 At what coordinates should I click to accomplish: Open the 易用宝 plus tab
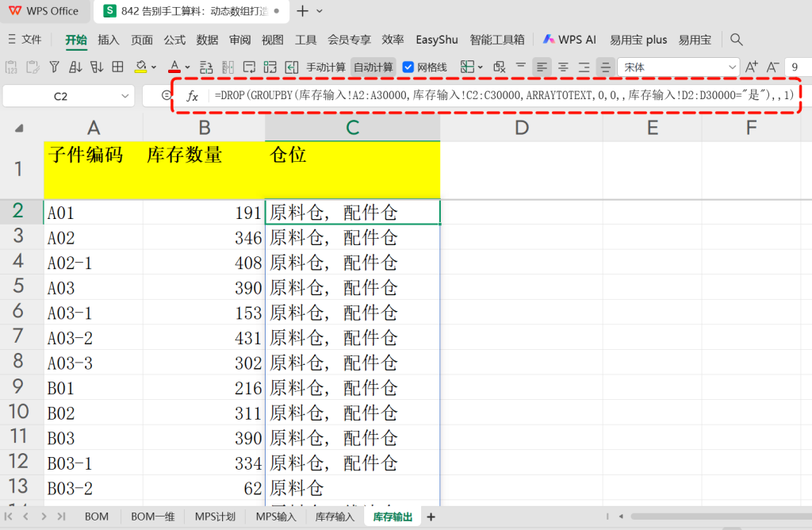click(x=638, y=40)
